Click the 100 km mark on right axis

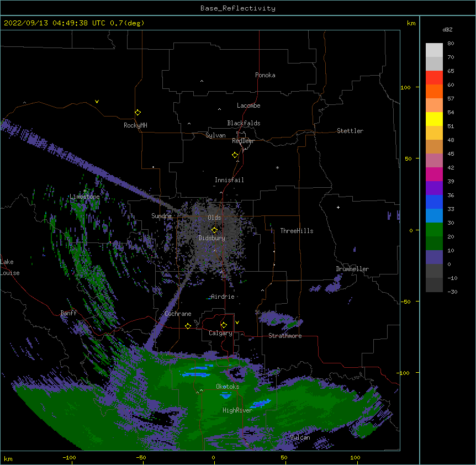coord(405,87)
